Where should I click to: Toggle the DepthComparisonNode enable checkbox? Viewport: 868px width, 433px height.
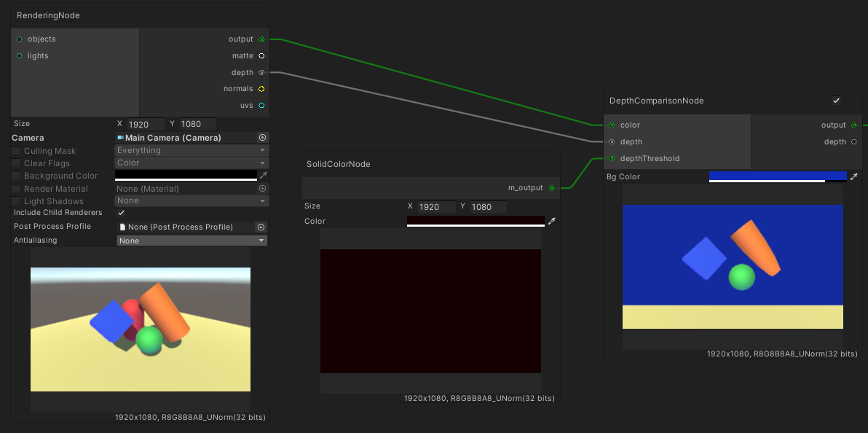click(x=837, y=101)
